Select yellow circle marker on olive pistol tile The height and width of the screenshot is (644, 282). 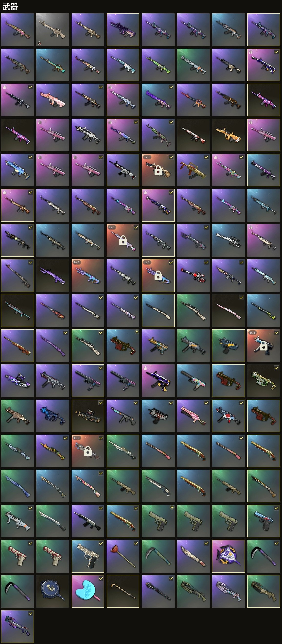click(172, 507)
